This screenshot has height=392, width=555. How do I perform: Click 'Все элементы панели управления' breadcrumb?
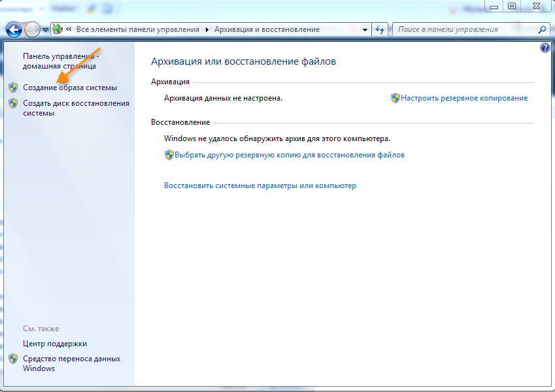click(138, 29)
